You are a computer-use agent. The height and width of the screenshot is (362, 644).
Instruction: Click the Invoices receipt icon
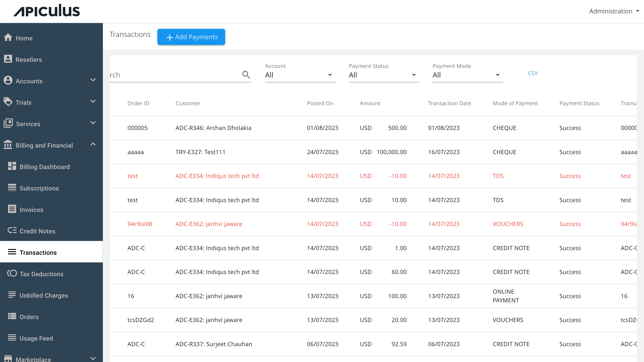point(12,209)
